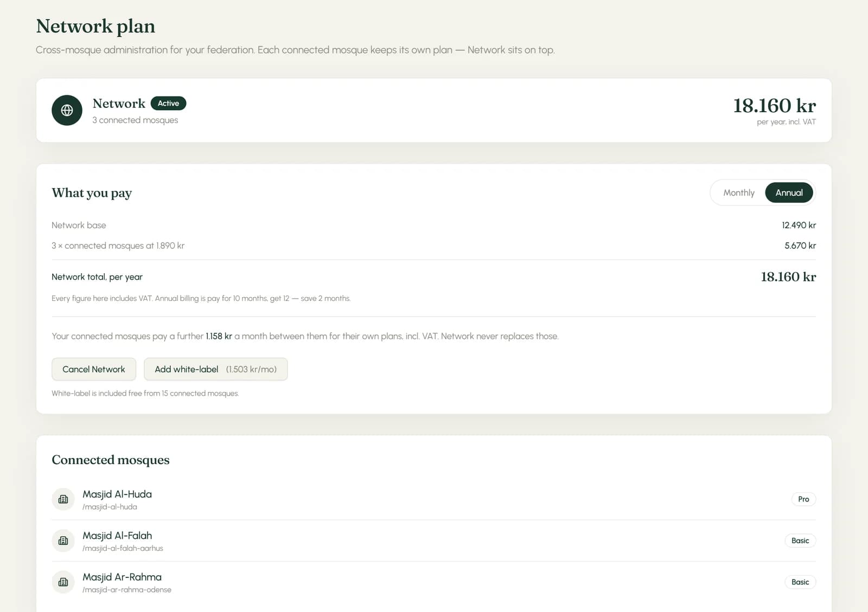Click the 12.490 kr Network base amount
The width and height of the screenshot is (868, 612).
[799, 225]
